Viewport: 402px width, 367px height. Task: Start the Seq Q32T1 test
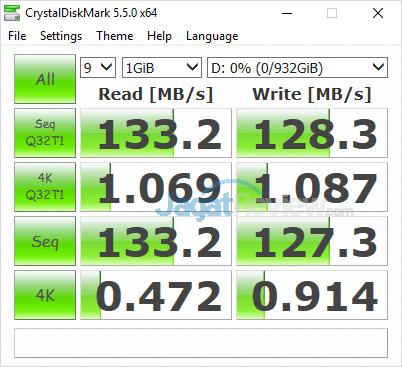pyautogui.click(x=45, y=133)
